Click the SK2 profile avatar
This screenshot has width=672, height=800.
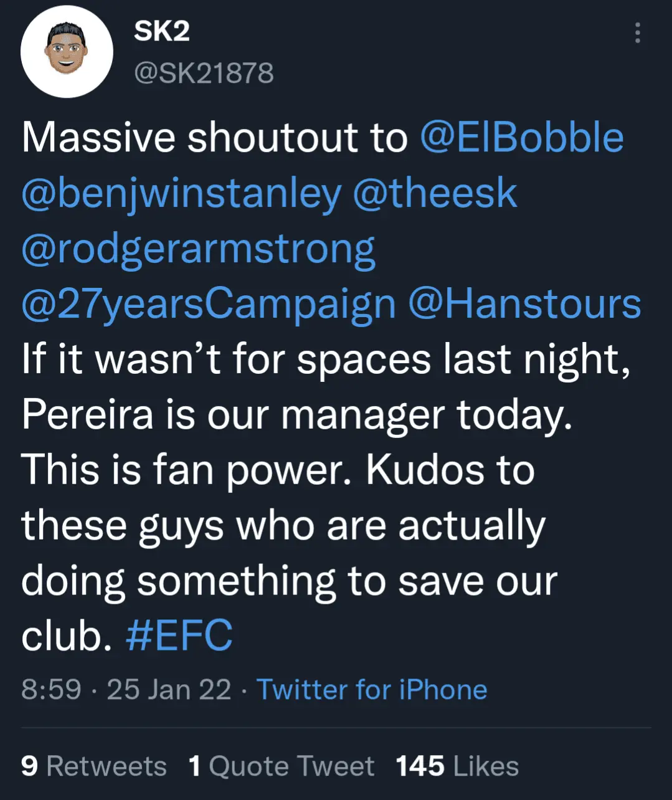coord(67,51)
